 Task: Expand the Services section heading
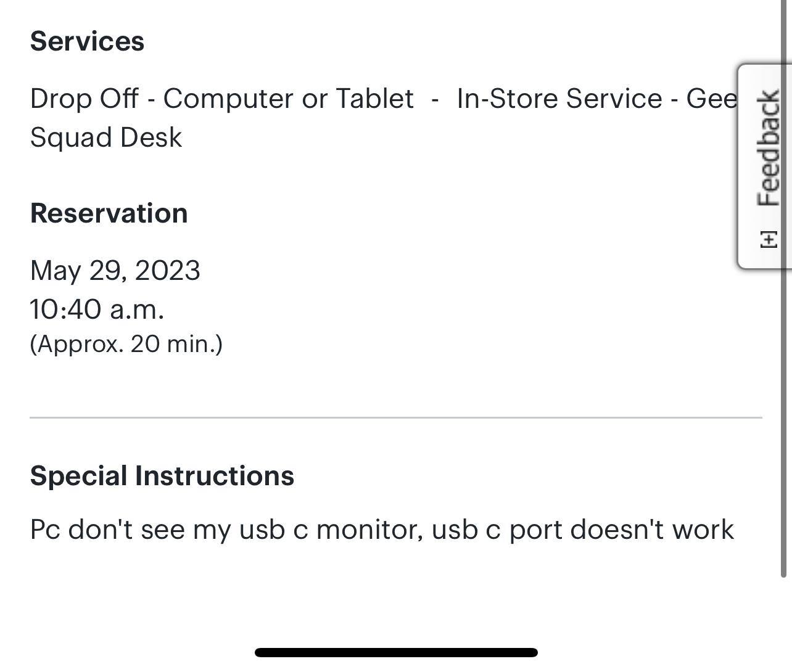[88, 41]
